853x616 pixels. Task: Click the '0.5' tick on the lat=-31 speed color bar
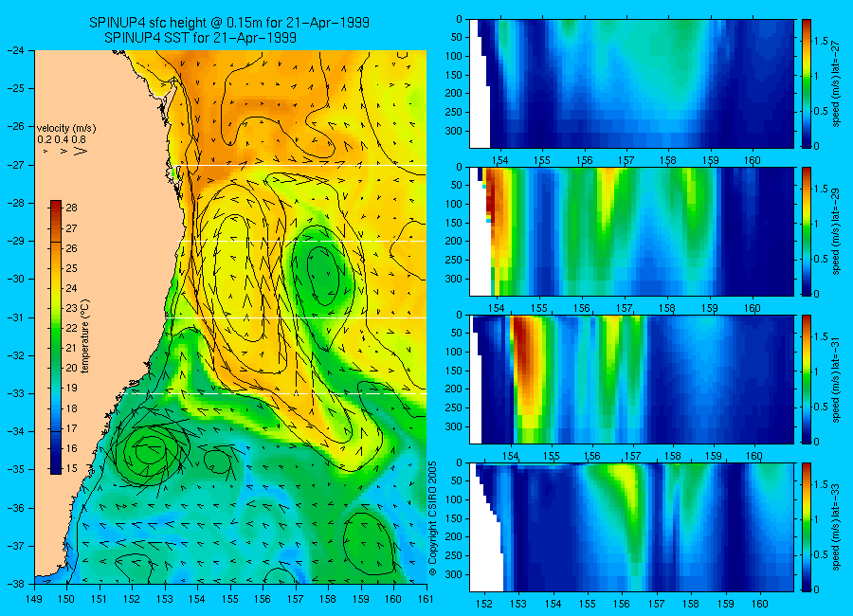click(822, 408)
